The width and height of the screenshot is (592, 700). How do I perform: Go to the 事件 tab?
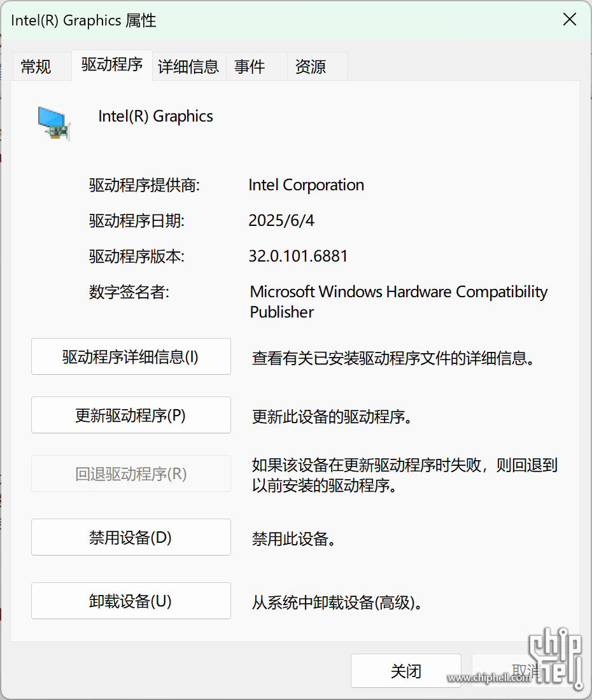point(257,67)
